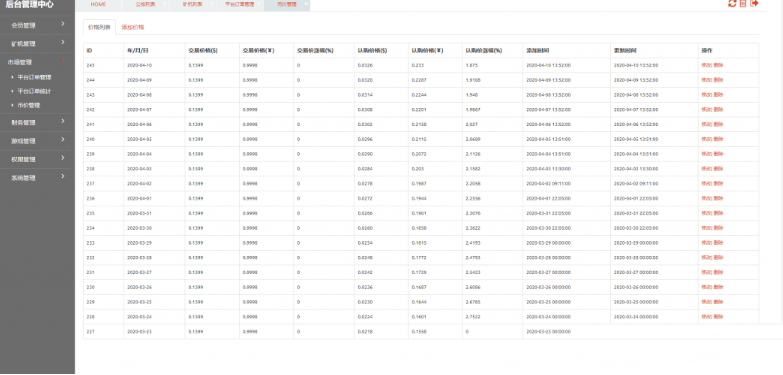783x375 pixels.
Task: Open 平台订单管理 in the sidebar submenu
Action: point(34,77)
